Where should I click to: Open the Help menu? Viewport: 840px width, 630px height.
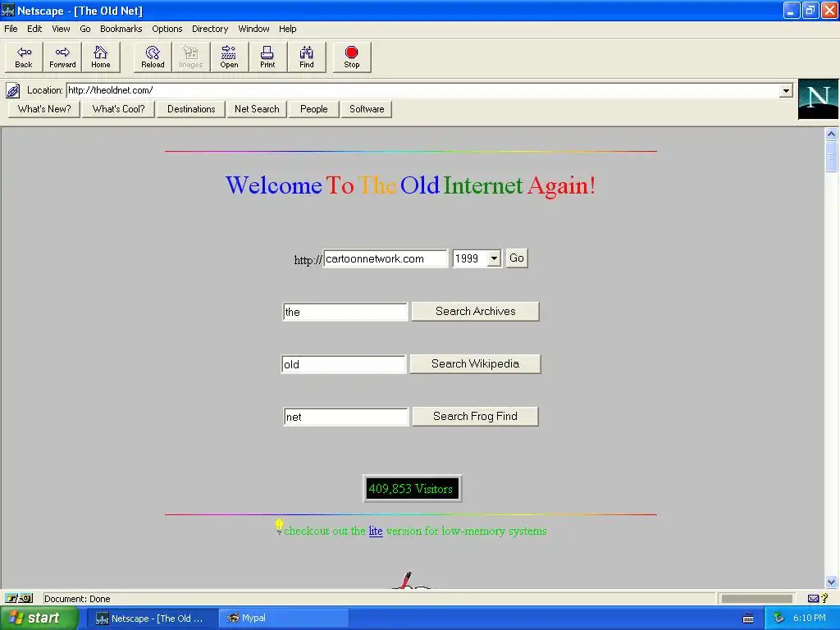(x=287, y=29)
